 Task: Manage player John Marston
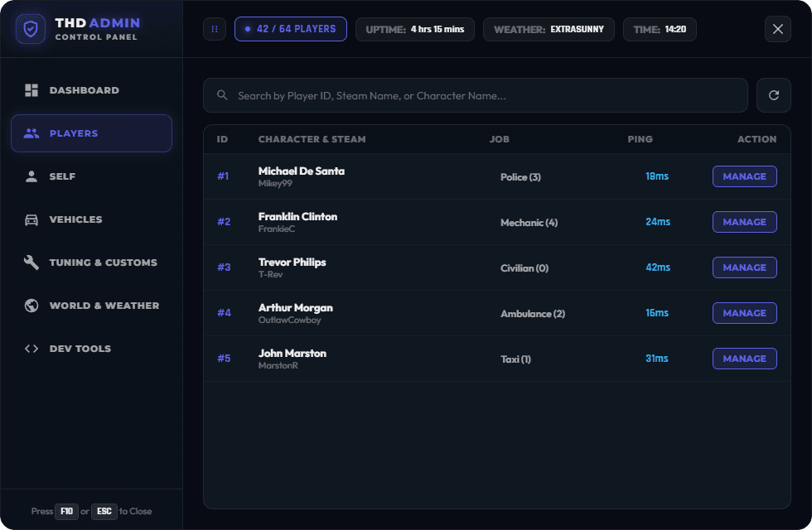(x=745, y=359)
